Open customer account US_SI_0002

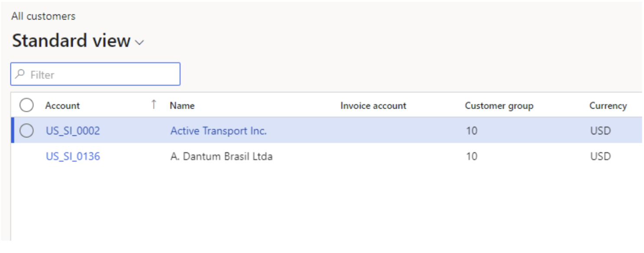coord(73,131)
